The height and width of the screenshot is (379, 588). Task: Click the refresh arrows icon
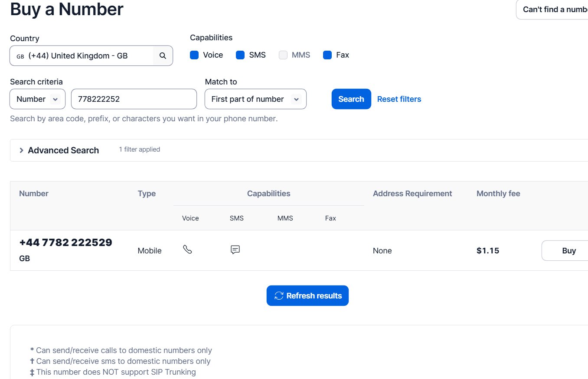pos(279,296)
